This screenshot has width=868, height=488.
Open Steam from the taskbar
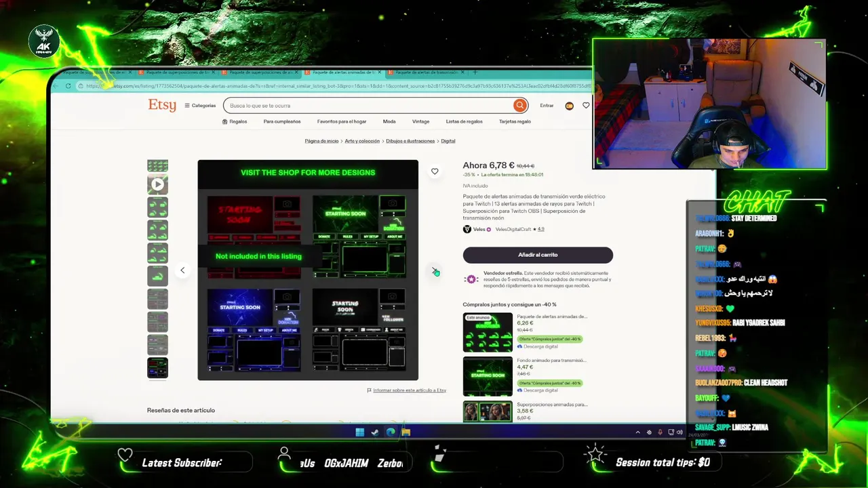point(375,432)
